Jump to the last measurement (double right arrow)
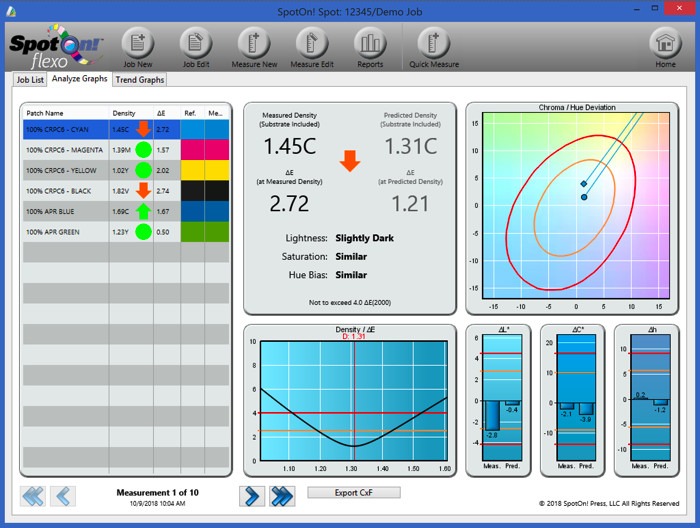 (x=282, y=496)
